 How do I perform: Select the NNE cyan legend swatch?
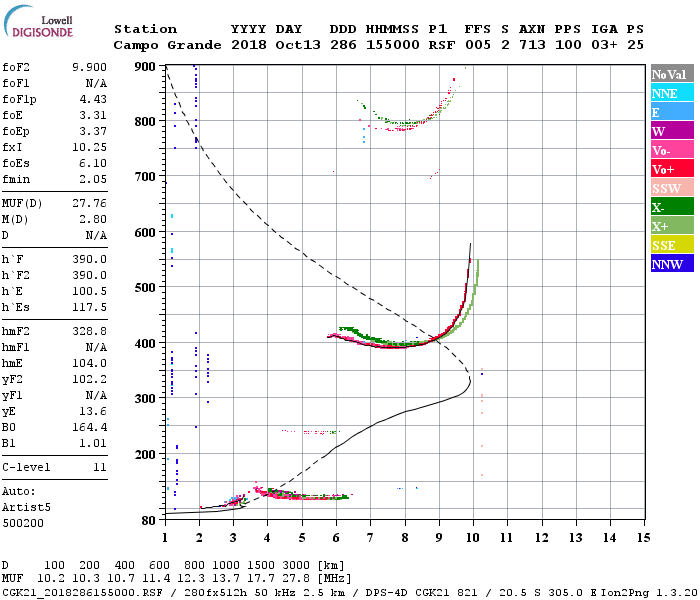(672, 93)
